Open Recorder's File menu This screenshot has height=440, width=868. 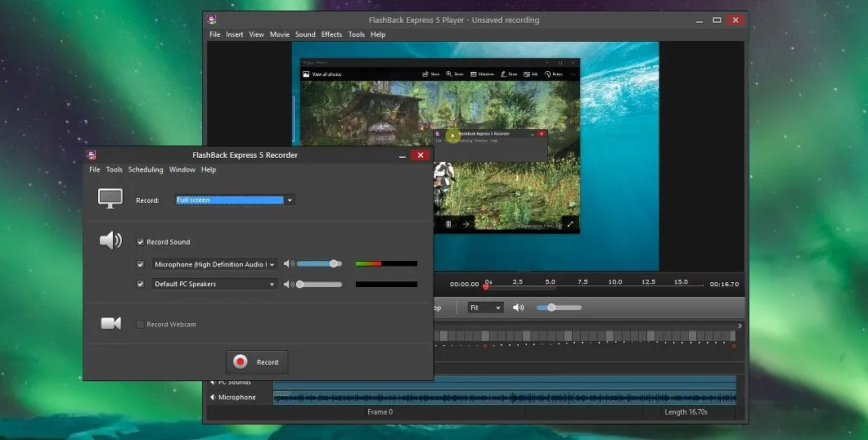coord(95,169)
